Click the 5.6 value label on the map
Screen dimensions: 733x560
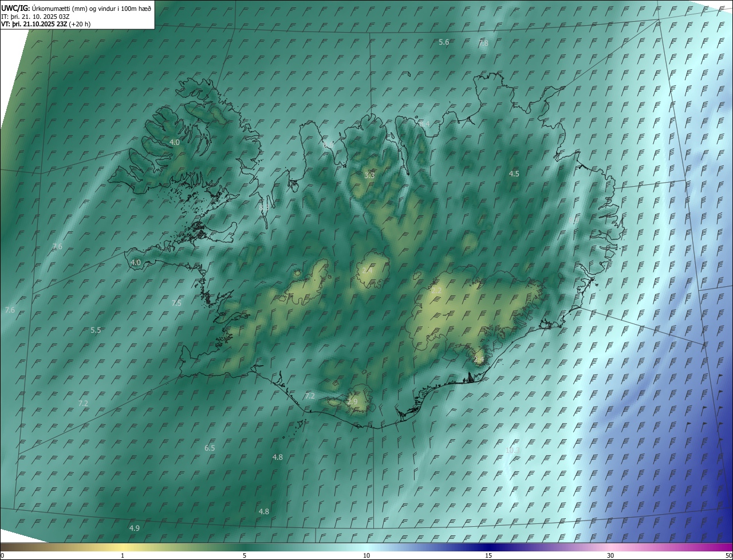pyautogui.click(x=444, y=42)
